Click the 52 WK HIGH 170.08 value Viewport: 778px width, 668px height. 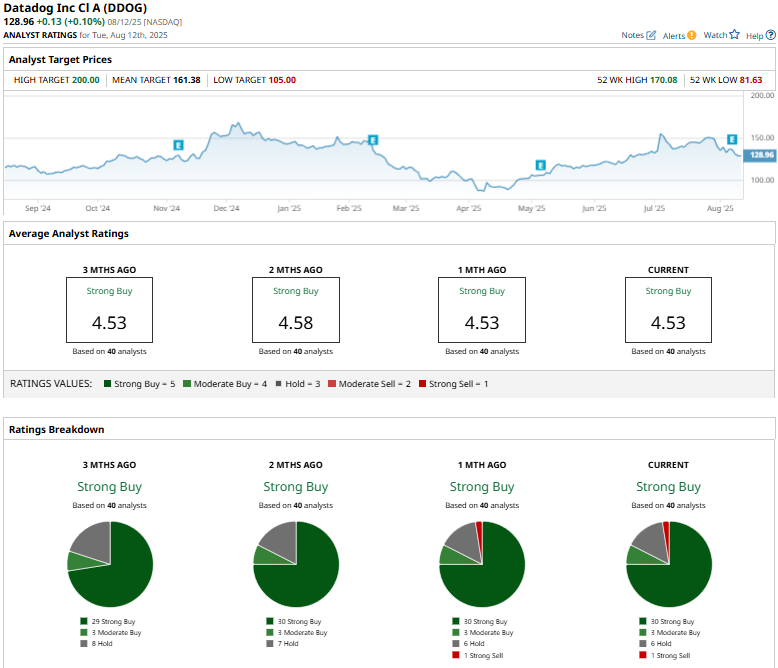click(x=663, y=80)
